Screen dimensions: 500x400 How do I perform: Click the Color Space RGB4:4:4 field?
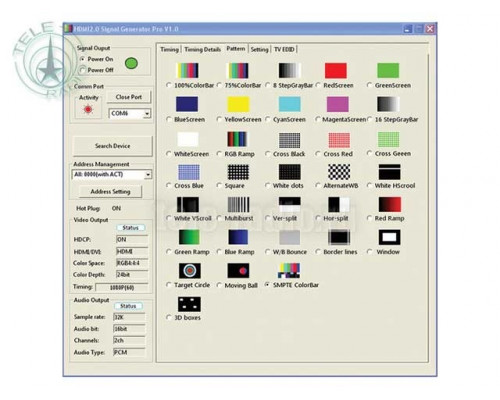click(132, 263)
